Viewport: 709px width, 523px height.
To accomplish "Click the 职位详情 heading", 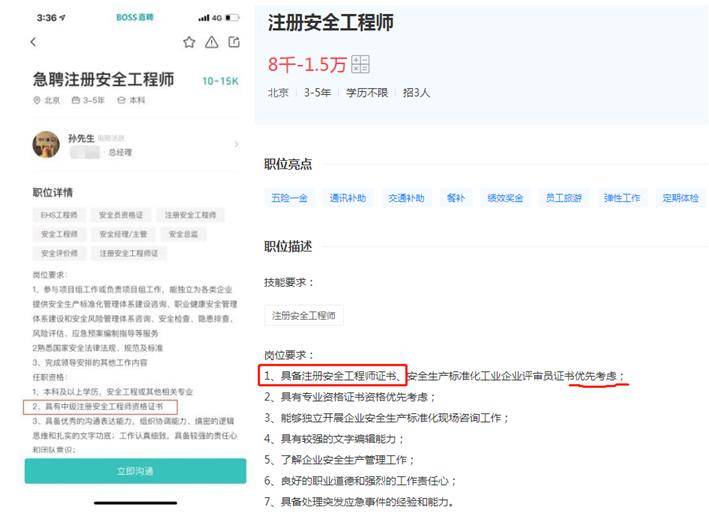I will (x=52, y=193).
